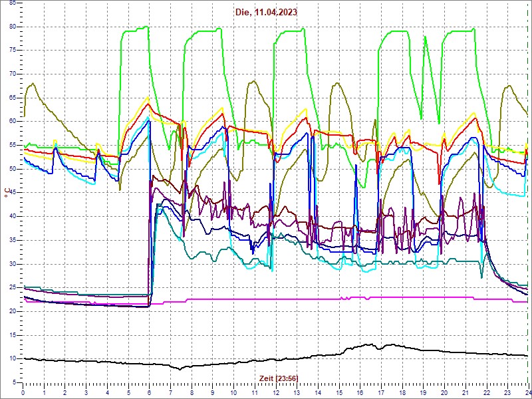Click temperature axis value '80'
532x399 pixels.
coord(13,27)
